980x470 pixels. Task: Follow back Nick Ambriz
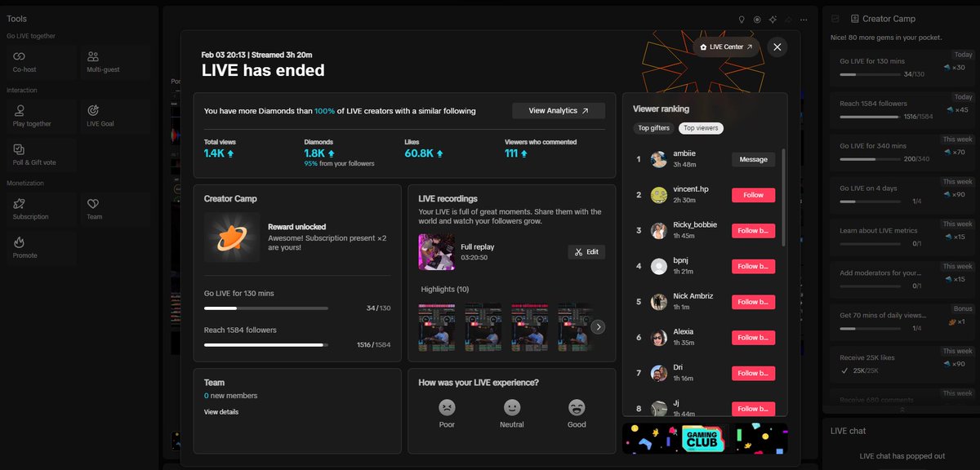click(753, 302)
